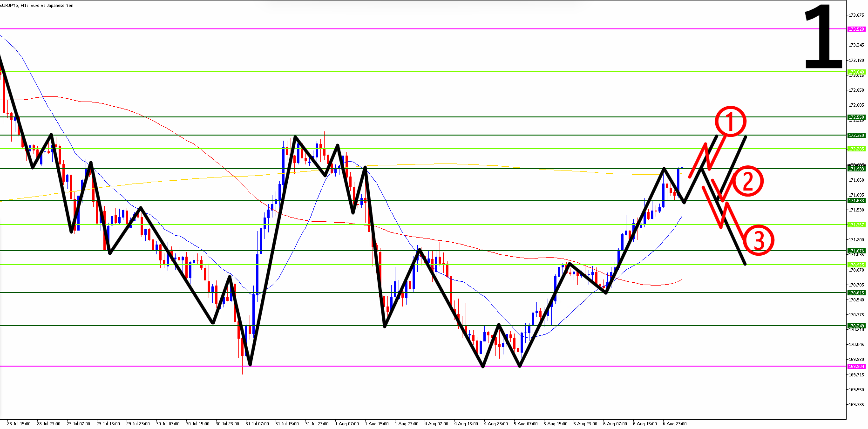Click the 171.983 current price label
This screenshot has width=868, height=429.
(856, 169)
